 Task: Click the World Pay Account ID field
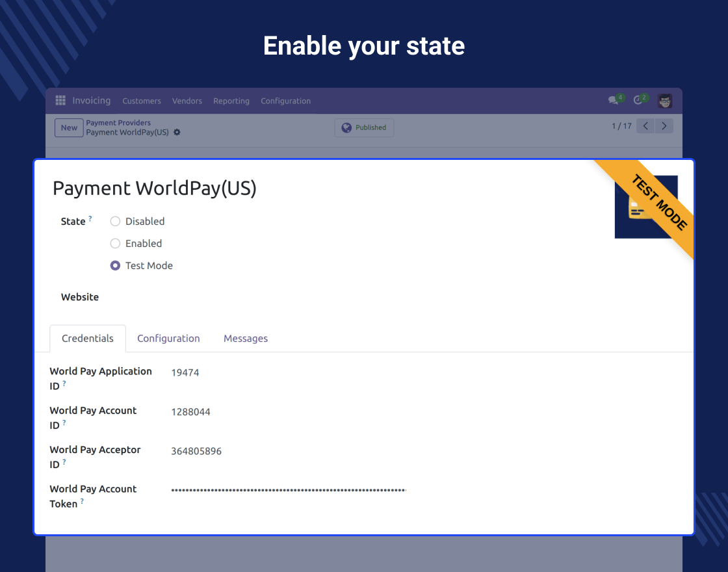pos(190,411)
